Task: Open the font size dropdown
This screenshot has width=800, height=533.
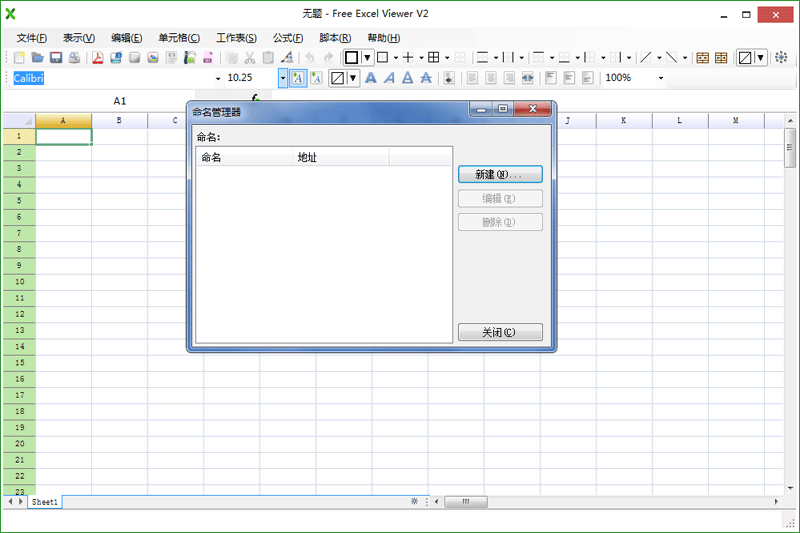Action: pyautogui.click(x=283, y=79)
